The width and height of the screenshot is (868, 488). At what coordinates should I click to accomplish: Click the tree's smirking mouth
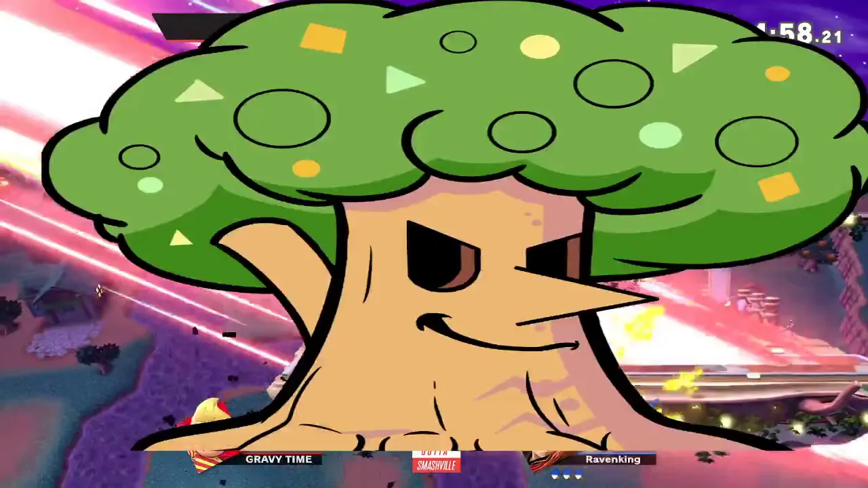click(x=497, y=333)
